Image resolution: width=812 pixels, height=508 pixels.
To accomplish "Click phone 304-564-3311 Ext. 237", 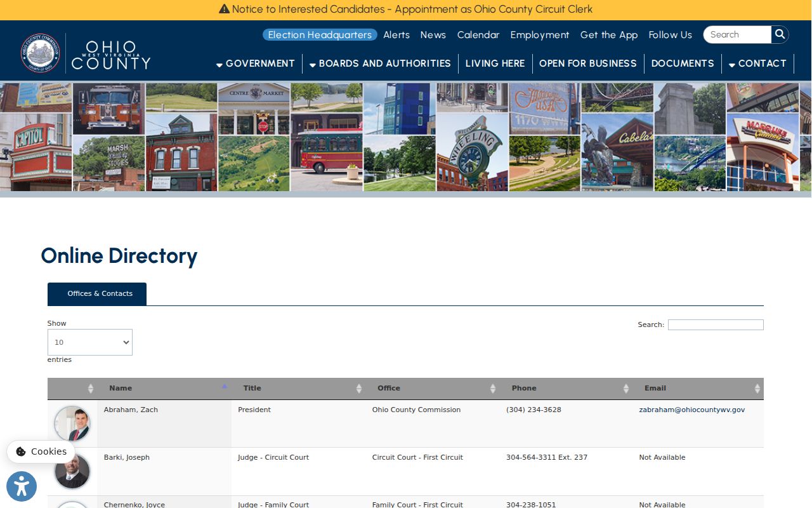I will pyautogui.click(x=547, y=457).
